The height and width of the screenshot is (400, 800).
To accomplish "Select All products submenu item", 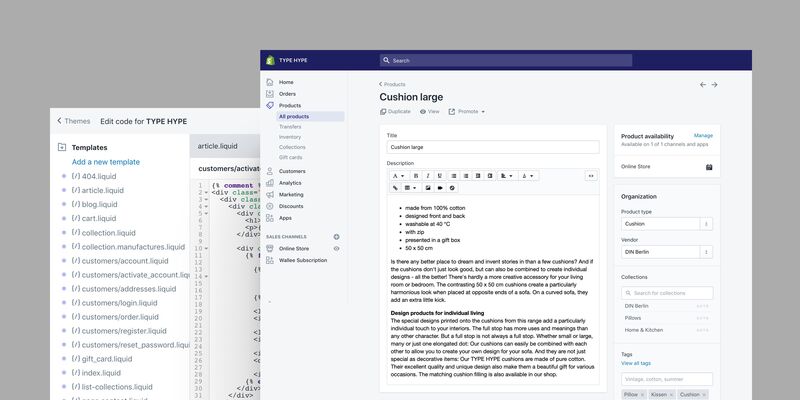I will click(x=311, y=116).
